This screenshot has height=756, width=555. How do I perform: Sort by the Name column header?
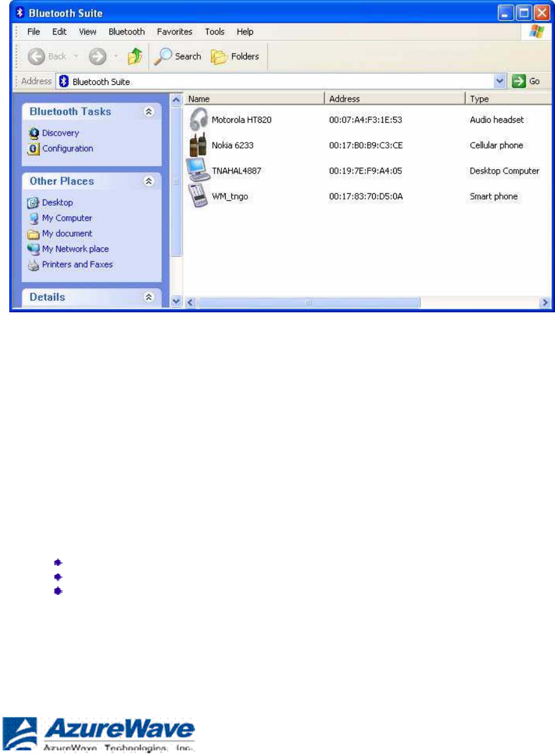[254, 99]
